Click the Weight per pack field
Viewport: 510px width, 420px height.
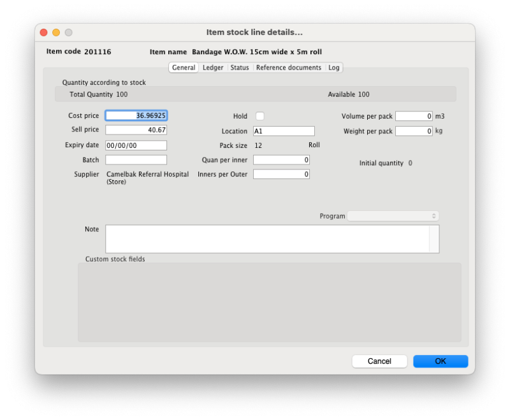tap(414, 131)
